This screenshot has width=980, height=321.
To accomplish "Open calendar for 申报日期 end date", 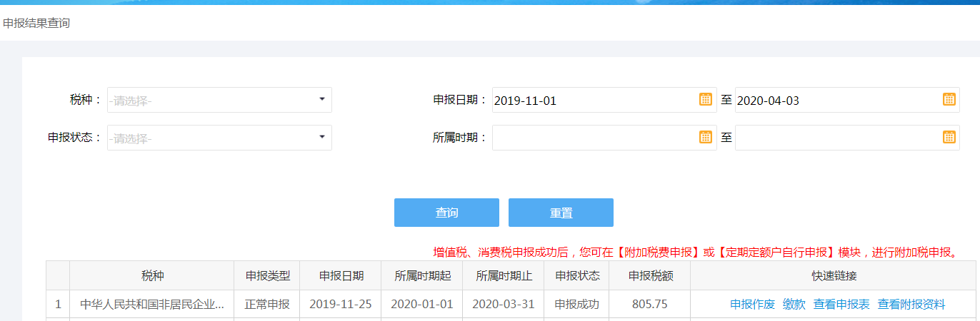I will [x=949, y=99].
